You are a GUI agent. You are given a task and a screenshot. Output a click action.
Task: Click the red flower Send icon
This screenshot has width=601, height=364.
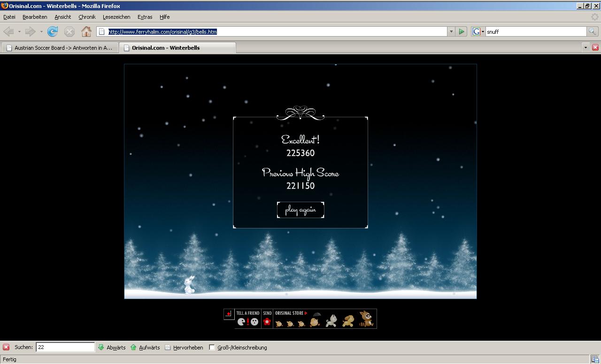267,322
